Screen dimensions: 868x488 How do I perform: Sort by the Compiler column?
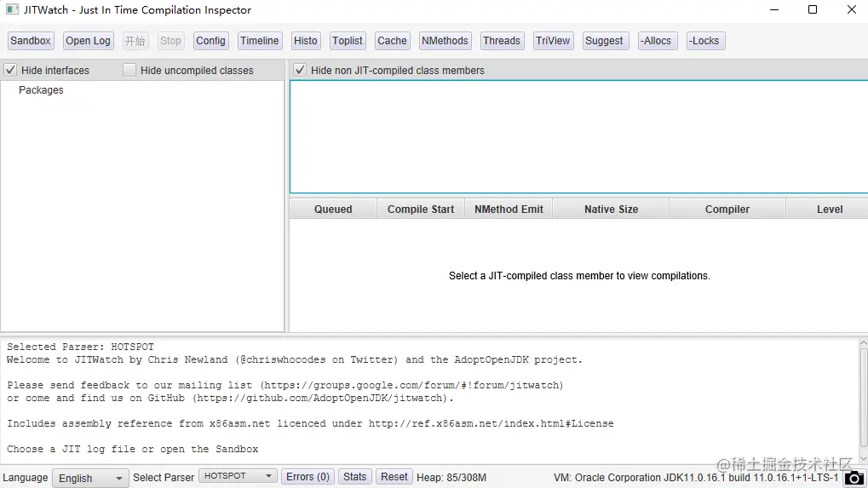point(727,210)
